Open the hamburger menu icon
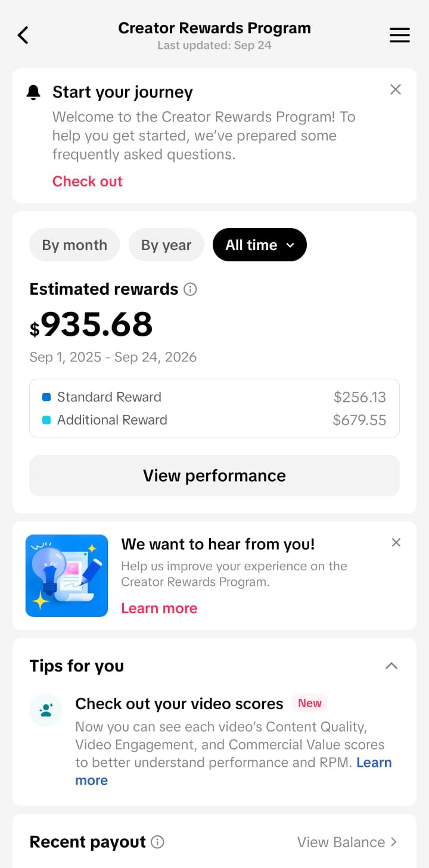The image size is (429, 868). tap(400, 35)
